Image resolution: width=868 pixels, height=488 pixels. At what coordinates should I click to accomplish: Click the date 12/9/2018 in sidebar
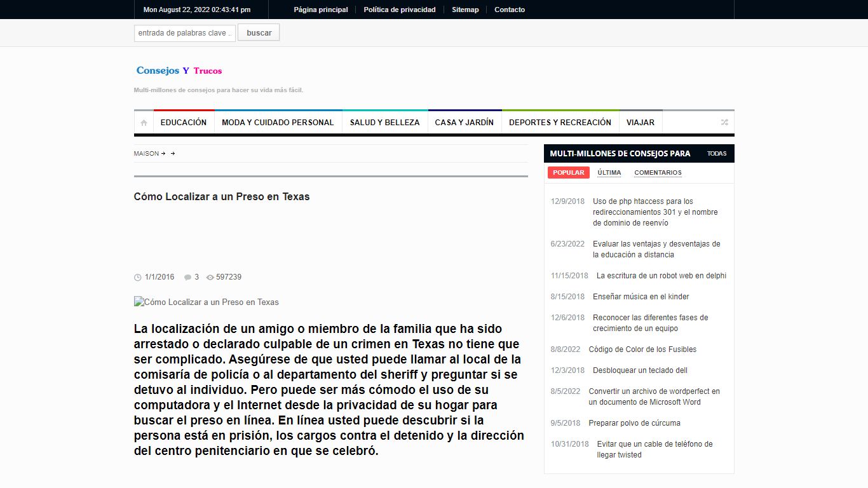(567, 201)
